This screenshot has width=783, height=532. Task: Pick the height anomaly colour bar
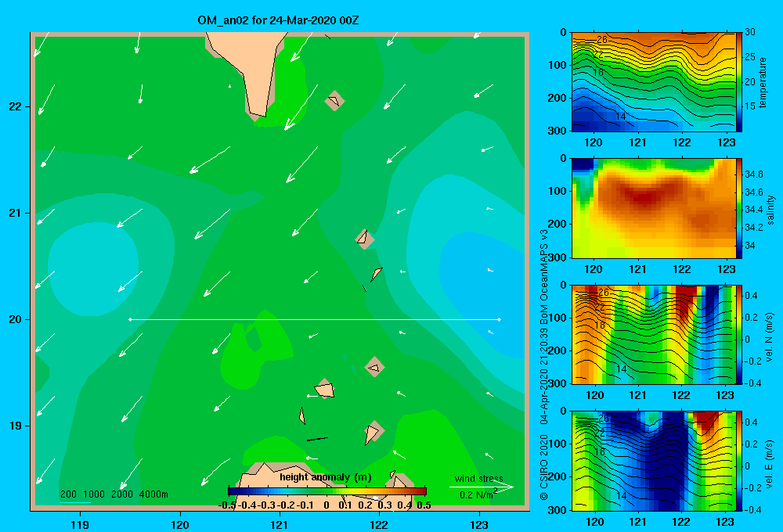(327, 491)
